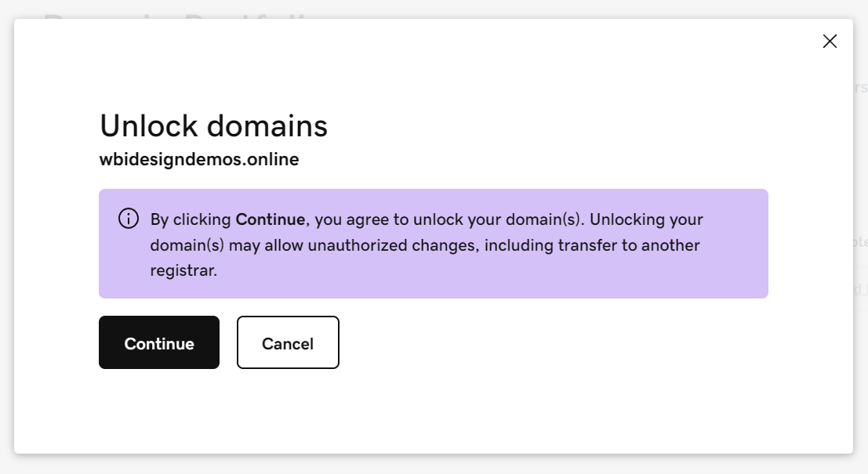Image resolution: width=868 pixels, height=474 pixels.
Task: Click the "including" word in the warning
Action: pyautogui.click(x=518, y=245)
